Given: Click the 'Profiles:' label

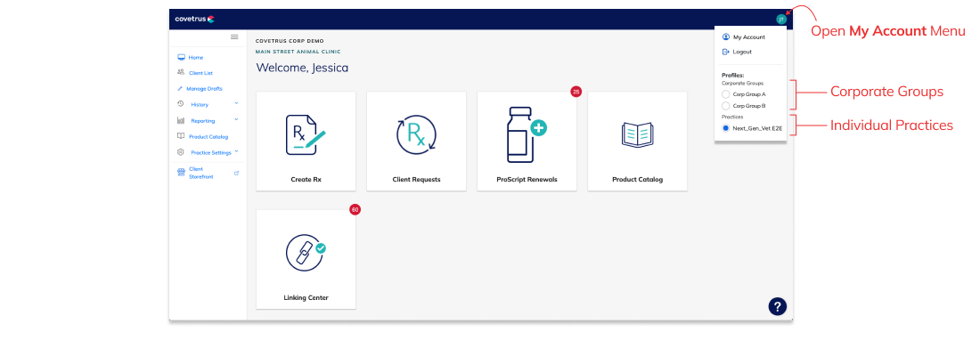Looking at the screenshot, I should (x=732, y=75).
